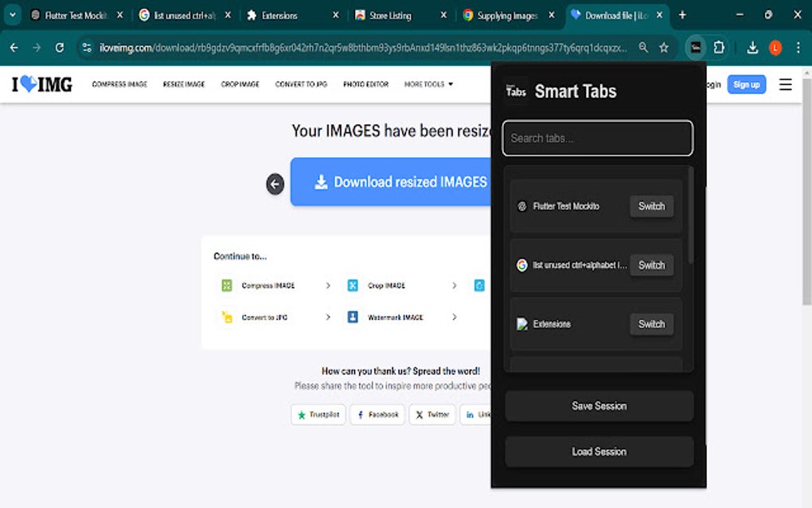Open the iLoveIMG heart logo homepage
Image resolution: width=812 pixels, height=508 pixels.
(x=38, y=84)
